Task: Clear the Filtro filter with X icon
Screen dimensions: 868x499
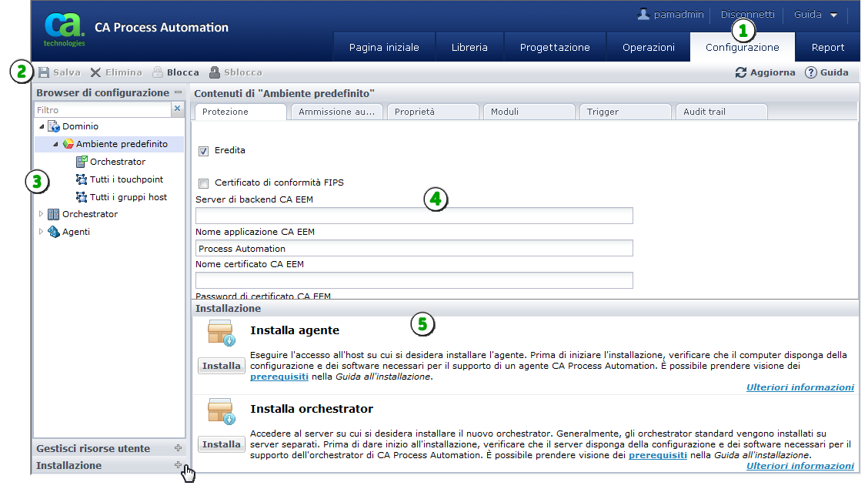Action: pos(177,109)
